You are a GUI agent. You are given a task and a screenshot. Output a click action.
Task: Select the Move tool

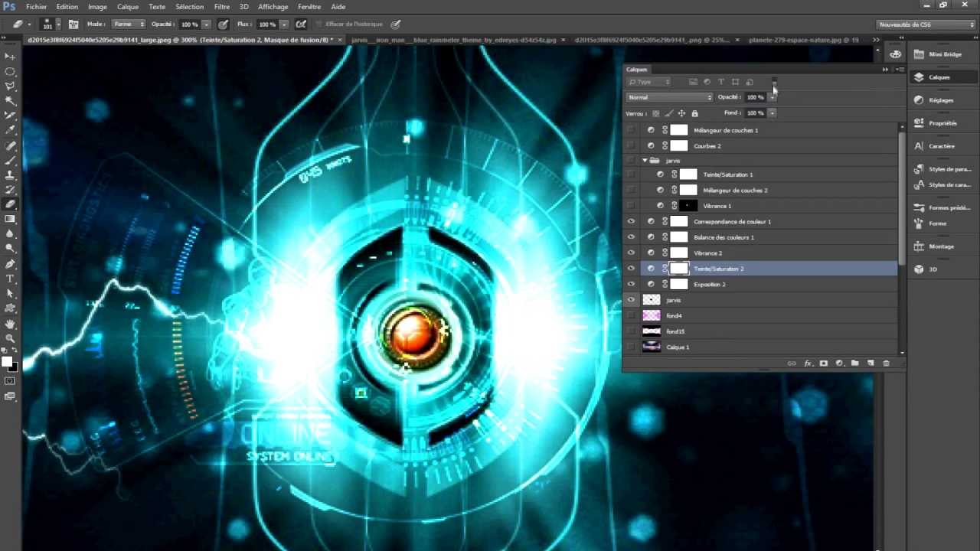coord(11,57)
